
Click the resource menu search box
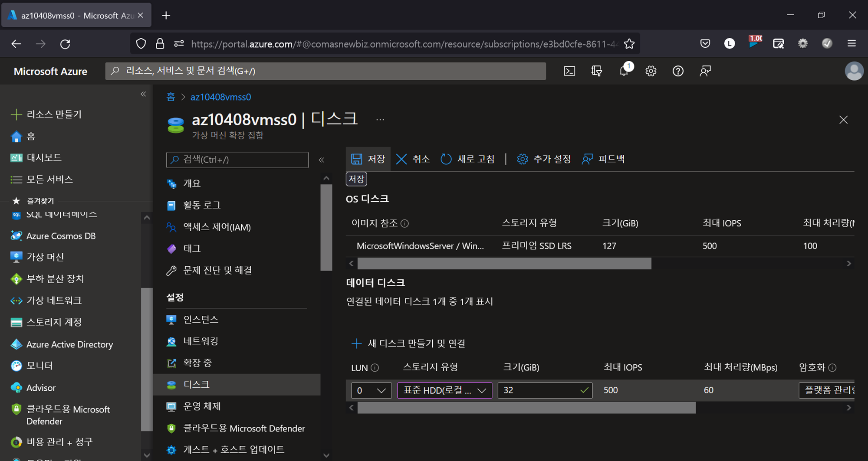(237, 160)
